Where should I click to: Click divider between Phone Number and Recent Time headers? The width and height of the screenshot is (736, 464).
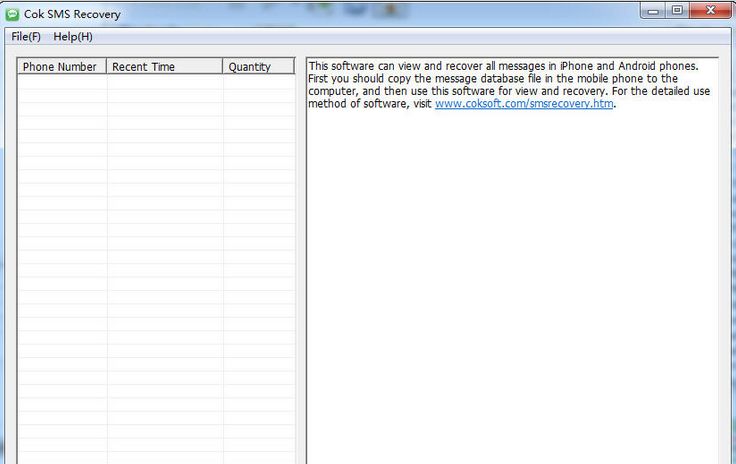click(x=107, y=67)
